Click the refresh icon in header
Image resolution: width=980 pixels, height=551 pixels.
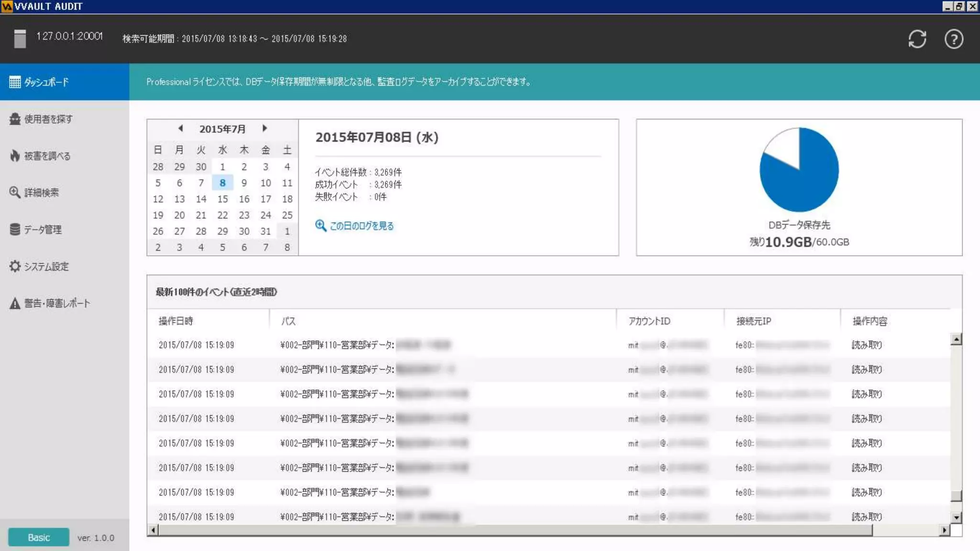pos(917,39)
